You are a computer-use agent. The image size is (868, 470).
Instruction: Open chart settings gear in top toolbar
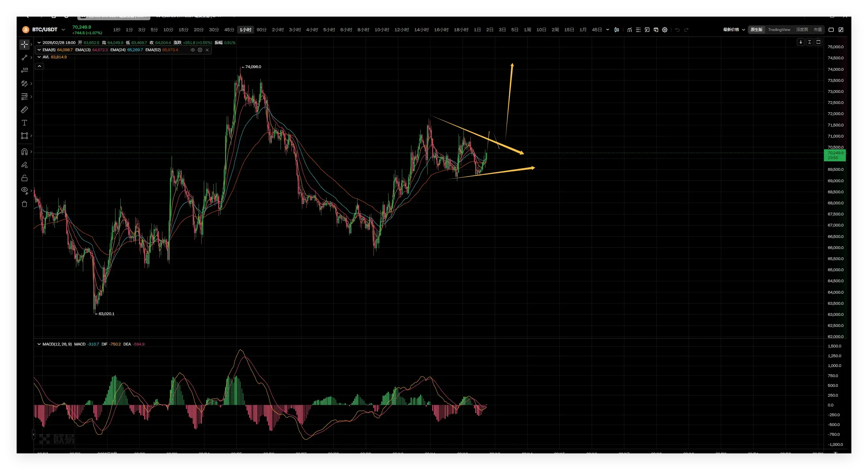tap(665, 30)
